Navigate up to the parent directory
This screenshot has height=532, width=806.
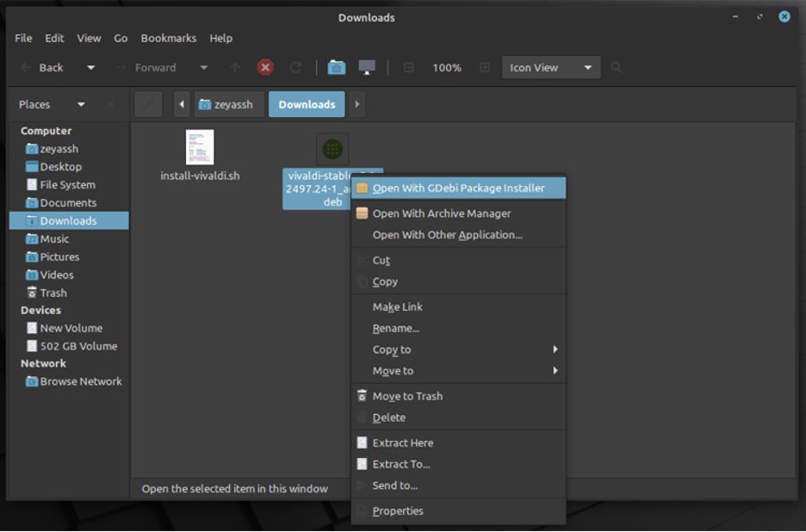click(234, 67)
